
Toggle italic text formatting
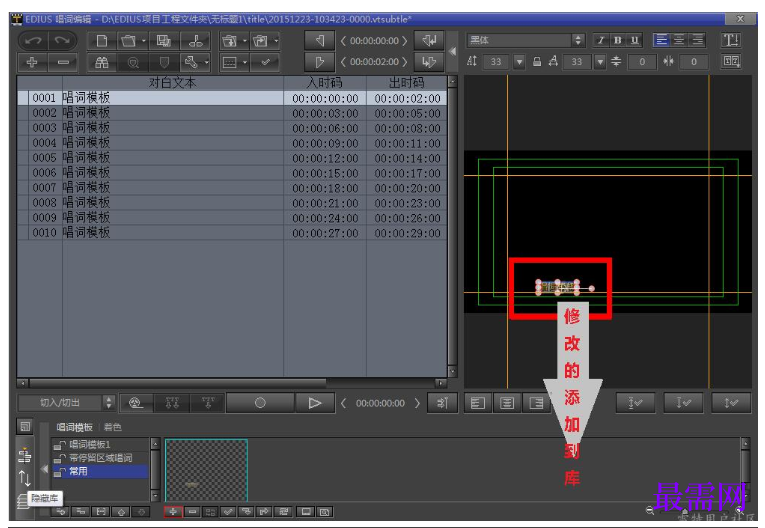click(601, 40)
